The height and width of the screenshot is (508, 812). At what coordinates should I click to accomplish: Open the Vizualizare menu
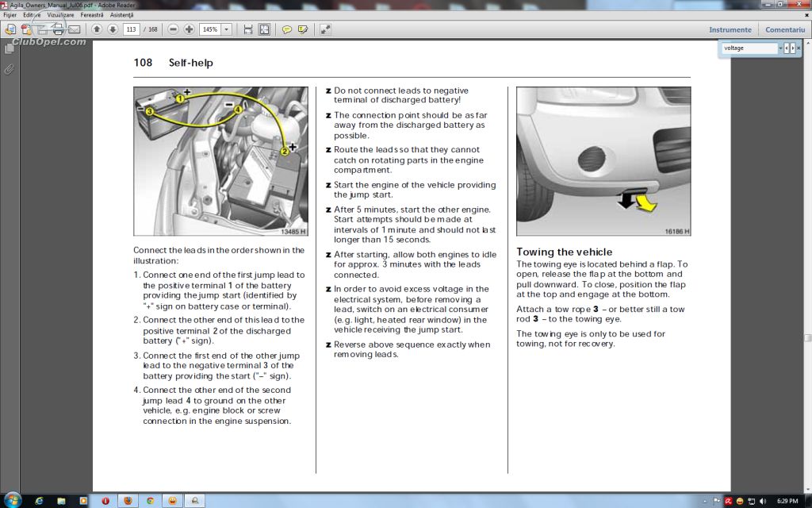60,15
